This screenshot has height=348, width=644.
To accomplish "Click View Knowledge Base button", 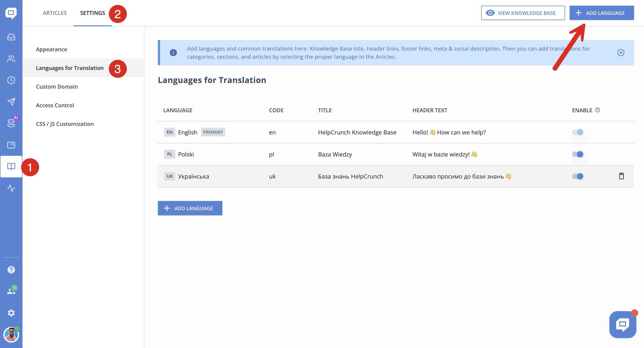I will pyautogui.click(x=523, y=13).
